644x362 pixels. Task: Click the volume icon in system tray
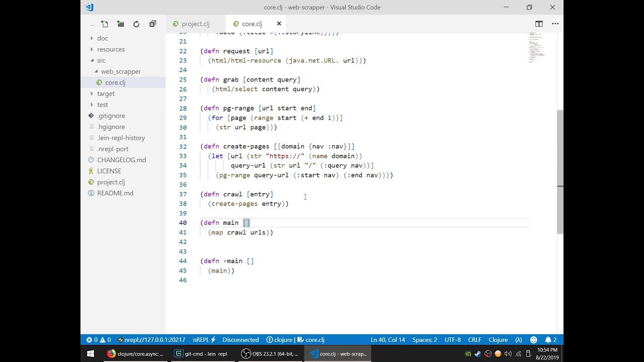[x=508, y=354]
